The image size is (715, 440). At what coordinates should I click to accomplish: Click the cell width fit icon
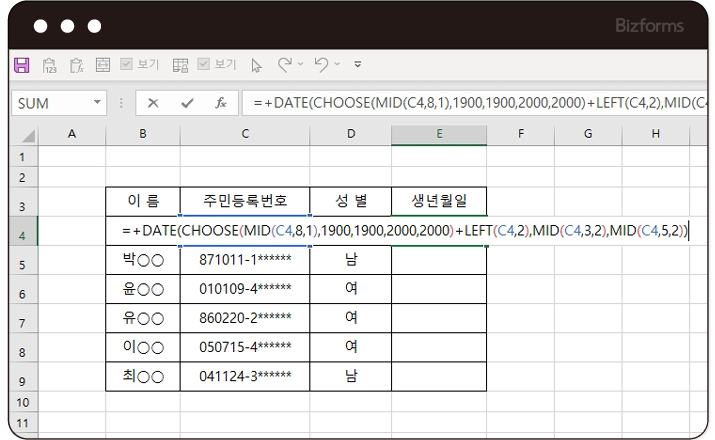point(102,65)
